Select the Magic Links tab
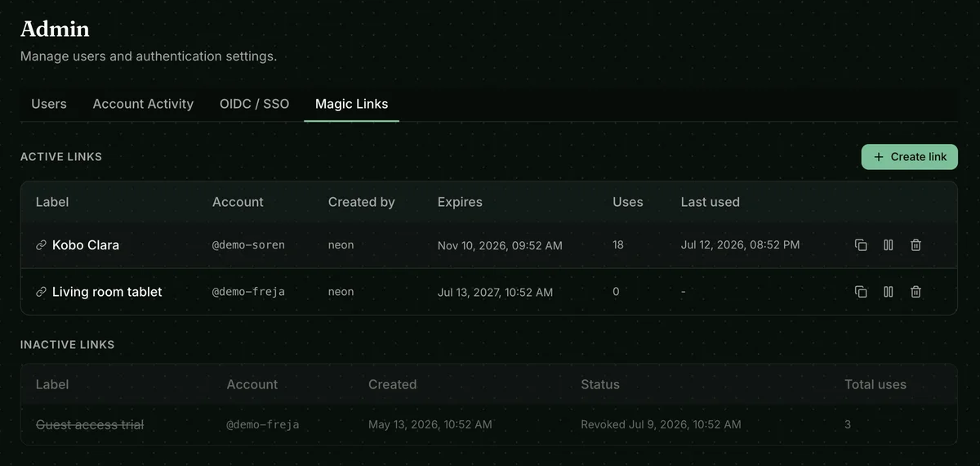 pos(351,104)
